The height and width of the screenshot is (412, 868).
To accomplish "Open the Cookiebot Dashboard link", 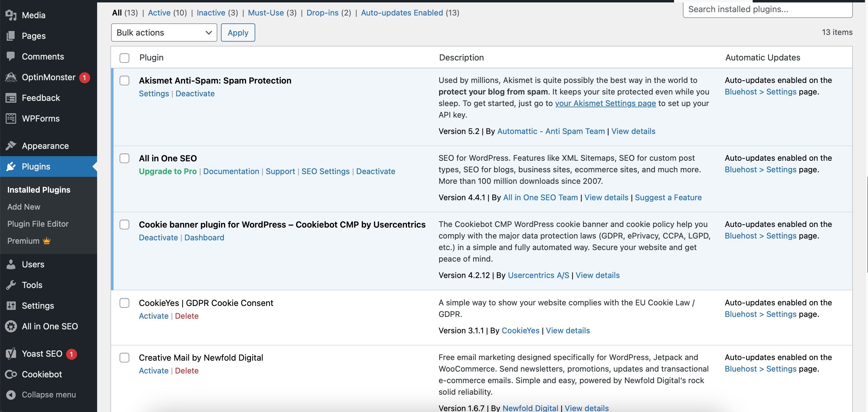I will tap(204, 238).
